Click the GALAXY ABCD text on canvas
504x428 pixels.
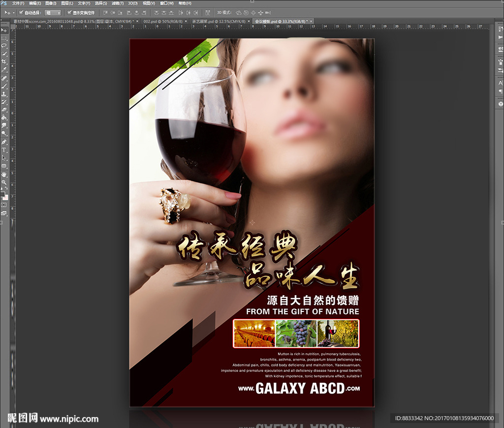[300, 388]
